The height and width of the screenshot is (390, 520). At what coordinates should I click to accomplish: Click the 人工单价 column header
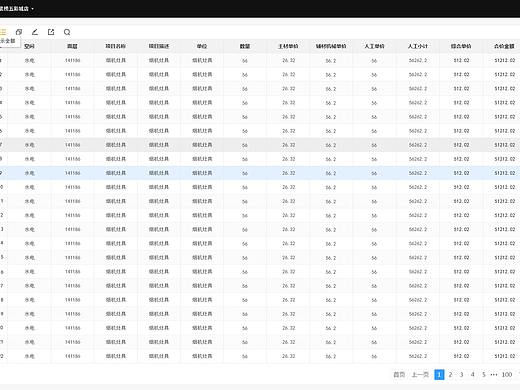pyautogui.click(x=374, y=46)
